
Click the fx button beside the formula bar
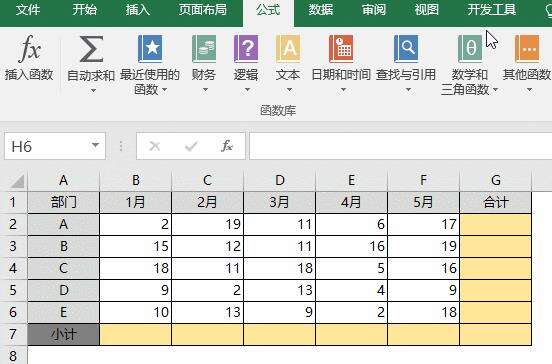pos(227,146)
